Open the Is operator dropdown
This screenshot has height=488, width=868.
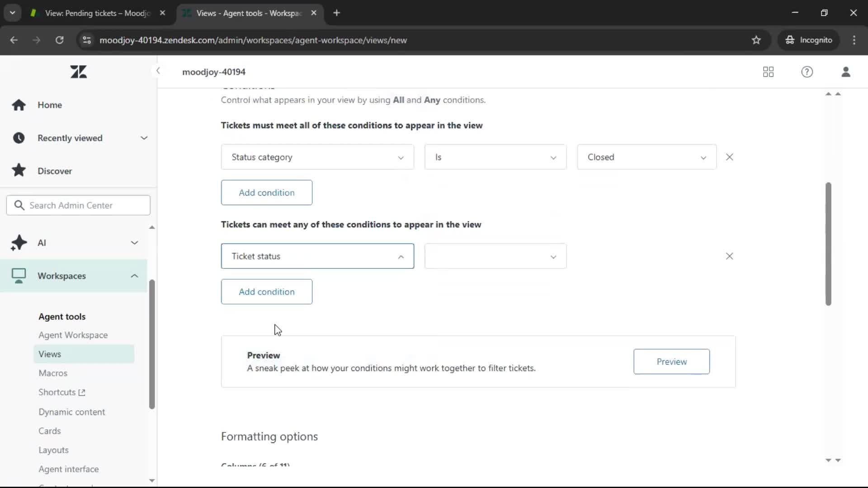point(495,157)
